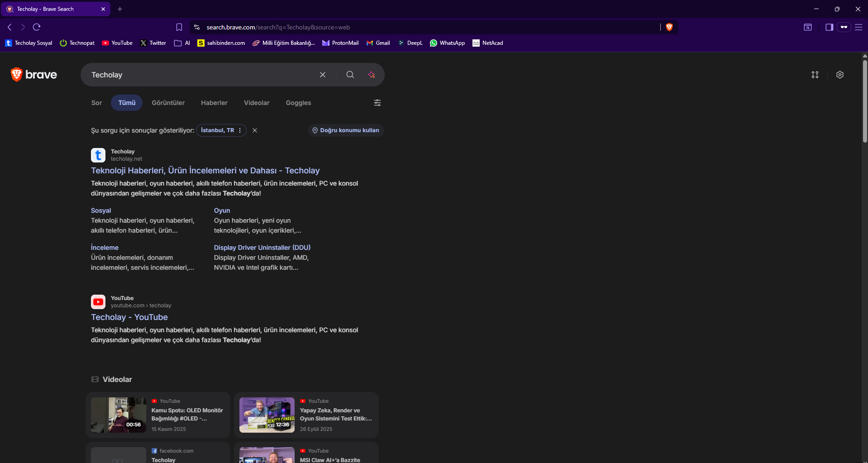Click Doğru konumu kullan button

[346, 130]
